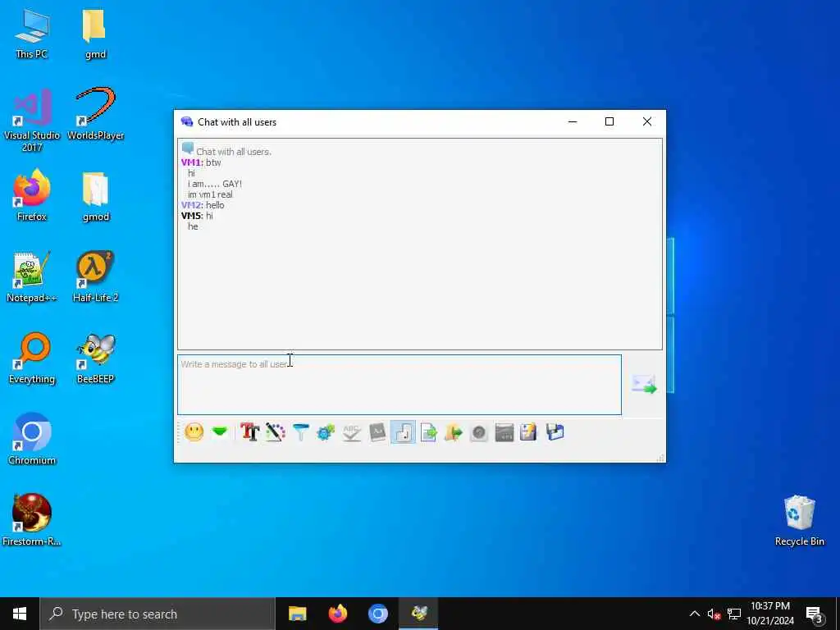Click the gray round record icon
Image resolution: width=840 pixels, height=630 pixels.
[x=479, y=431]
